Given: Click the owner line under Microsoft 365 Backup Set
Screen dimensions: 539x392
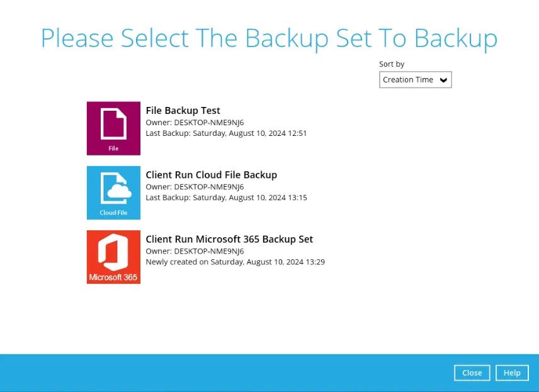Looking at the screenshot, I should [x=195, y=251].
